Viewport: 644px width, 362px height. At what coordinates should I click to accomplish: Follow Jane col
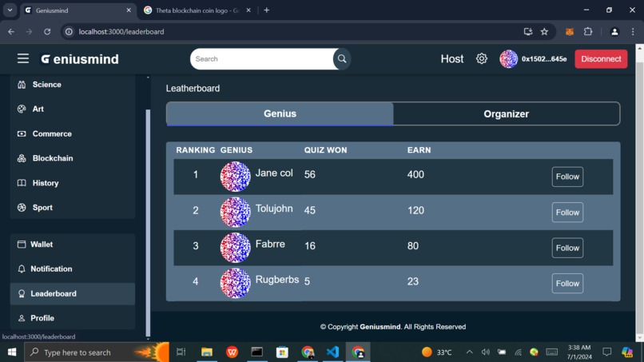click(x=567, y=177)
